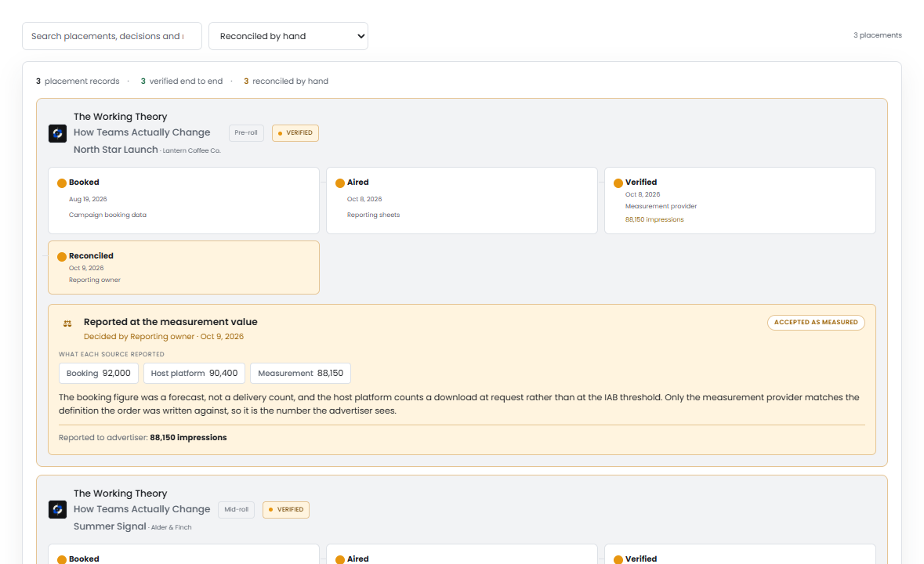Click the 'Summer Signal' campaign name

click(x=110, y=526)
